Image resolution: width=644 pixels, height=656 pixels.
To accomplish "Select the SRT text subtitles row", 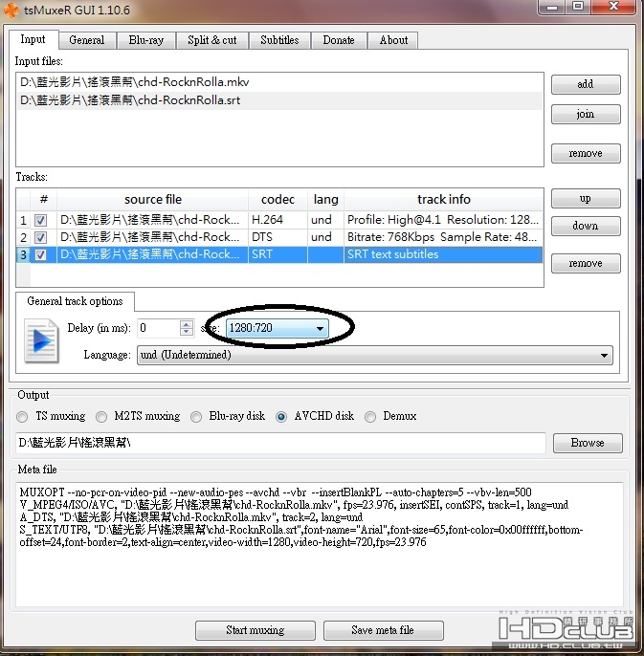I will pyautogui.click(x=279, y=254).
